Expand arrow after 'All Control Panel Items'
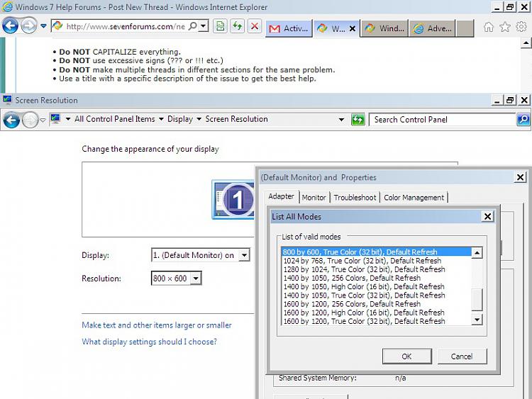Screen dimensions: 532x399 [161, 119]
